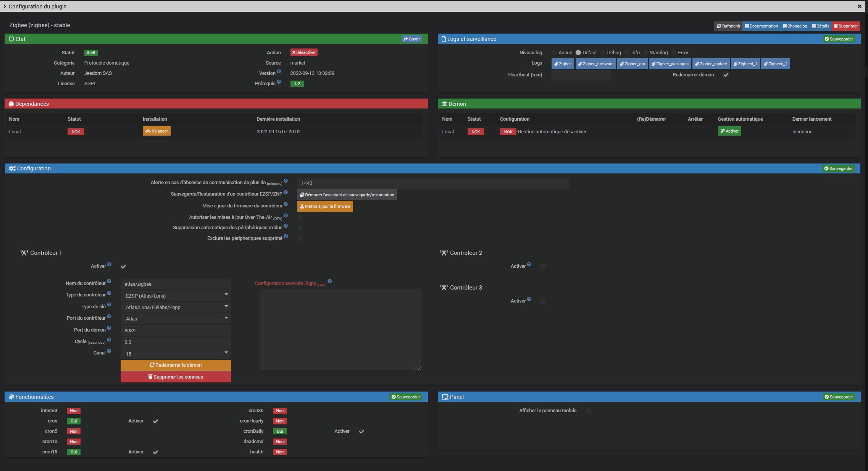This screenshot has height=471, width=868.
Task: Click the Port du démon input field
Action: click(176, 330)
